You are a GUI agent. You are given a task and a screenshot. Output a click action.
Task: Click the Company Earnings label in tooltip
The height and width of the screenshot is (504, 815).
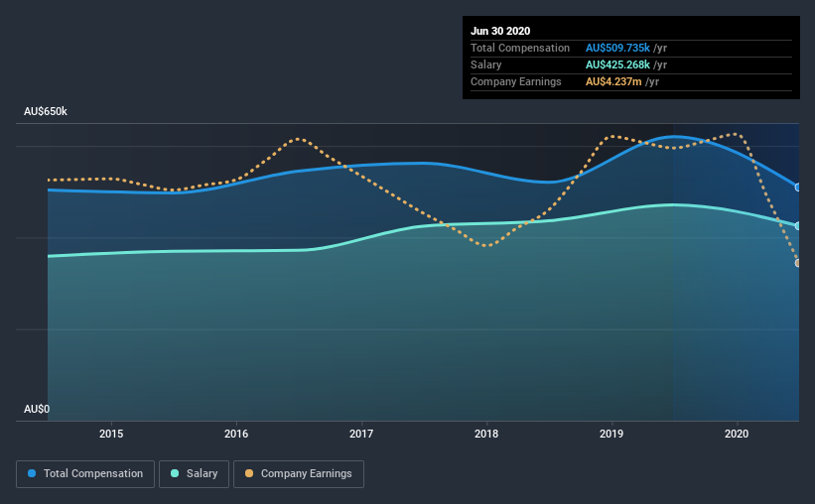pyautogui.click(x=515, y=81)
